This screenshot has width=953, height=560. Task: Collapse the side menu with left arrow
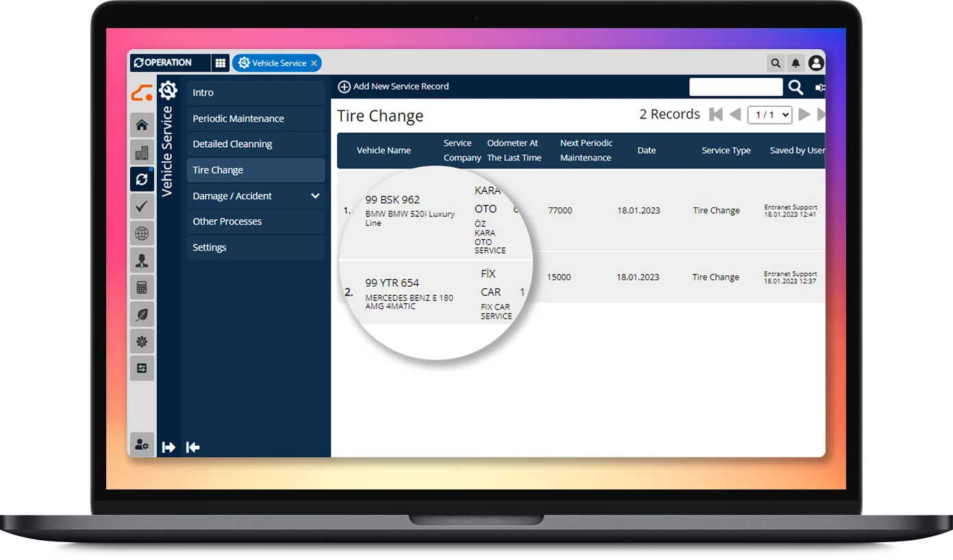(193, 447)
